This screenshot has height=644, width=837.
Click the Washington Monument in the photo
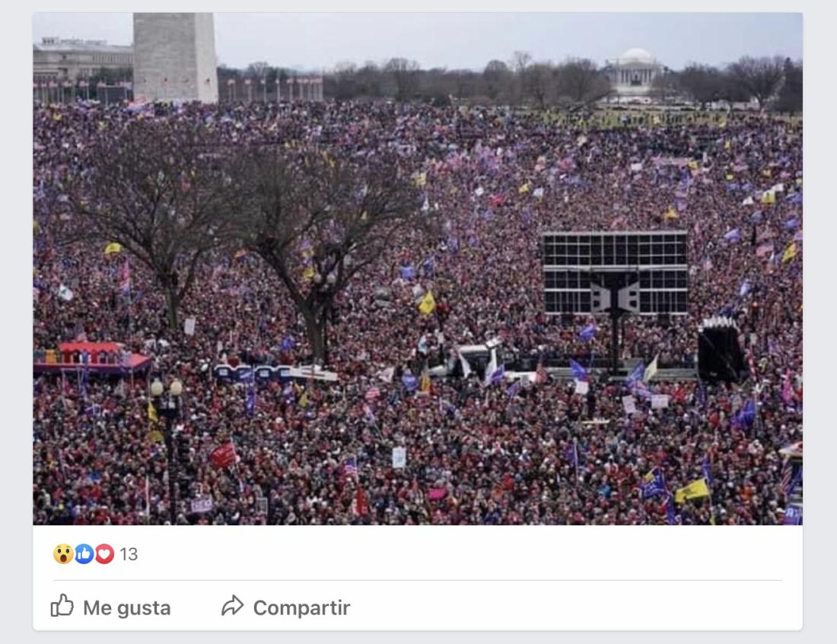[x=175, y=58]
